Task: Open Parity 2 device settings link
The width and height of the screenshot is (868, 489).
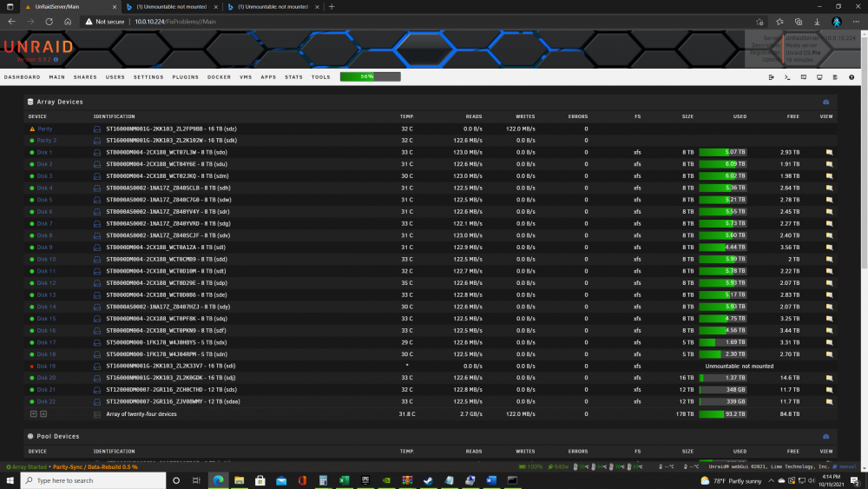Action: point(47,141)
